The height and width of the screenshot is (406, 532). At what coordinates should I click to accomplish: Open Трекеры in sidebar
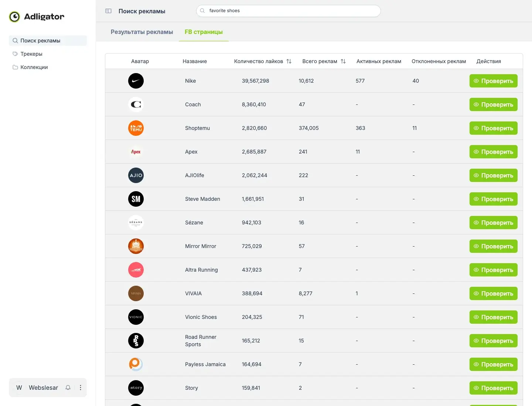(x=48, y=54)
